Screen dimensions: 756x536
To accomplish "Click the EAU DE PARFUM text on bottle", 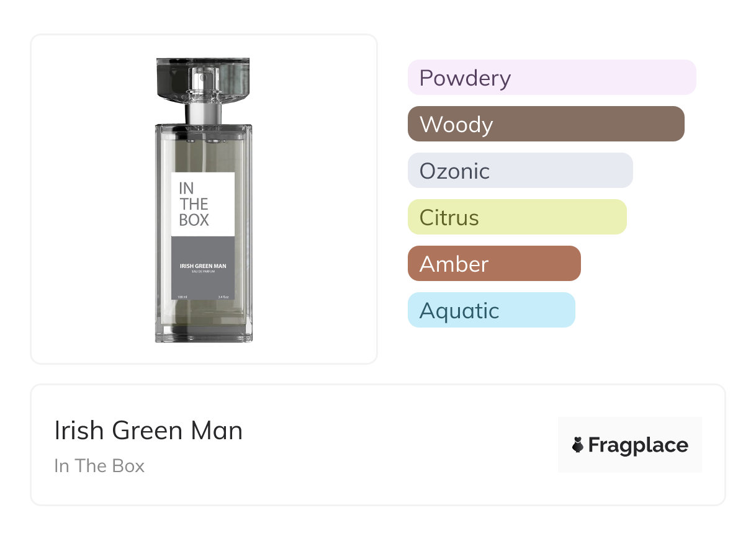I will point(202,272).
